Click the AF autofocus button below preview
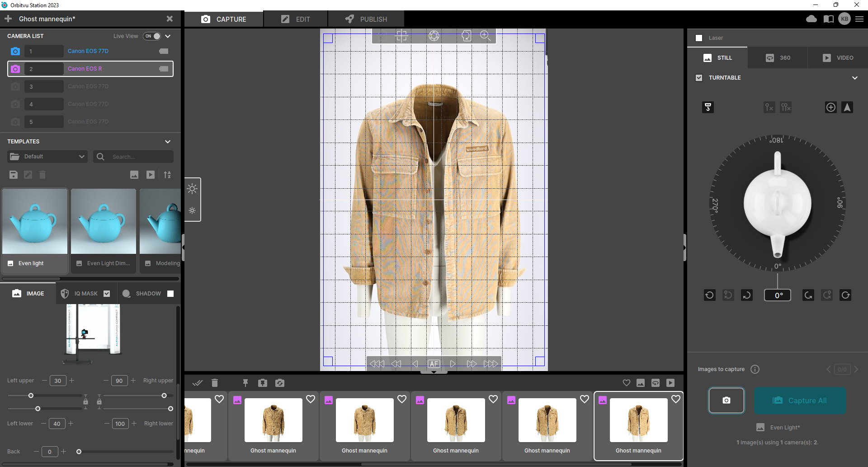 coord(434,363)
